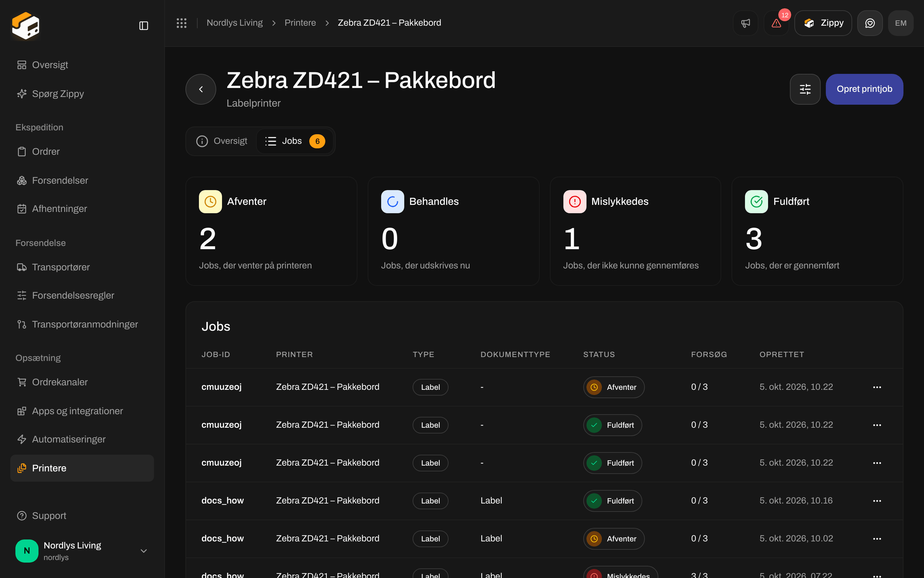Open Automatiseringer in the sidebar

pyautogui.click(x=82, y=439)
